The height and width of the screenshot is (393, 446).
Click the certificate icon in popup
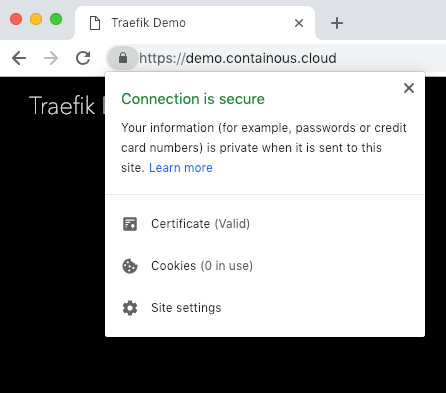coord(130,224)
